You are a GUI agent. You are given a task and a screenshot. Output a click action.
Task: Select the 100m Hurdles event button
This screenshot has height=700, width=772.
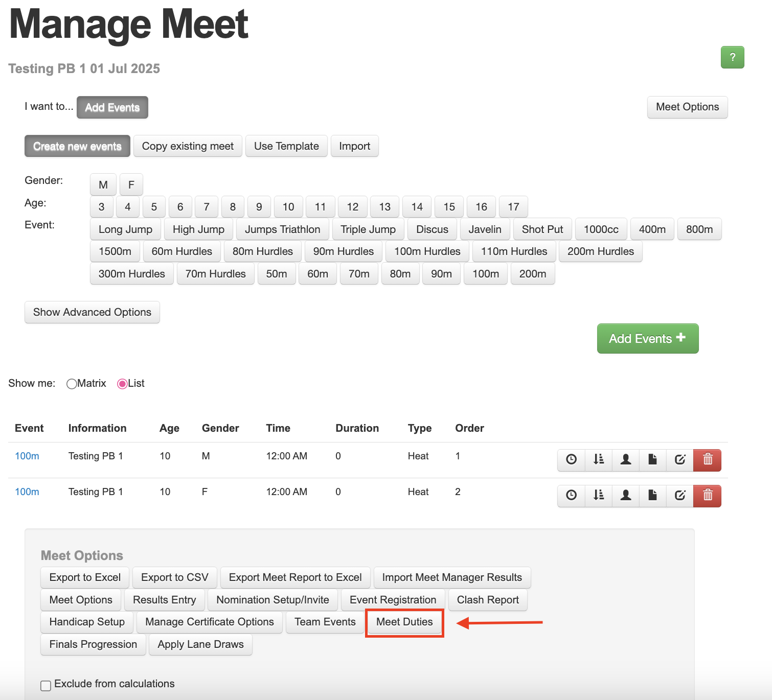click(427, 251)
